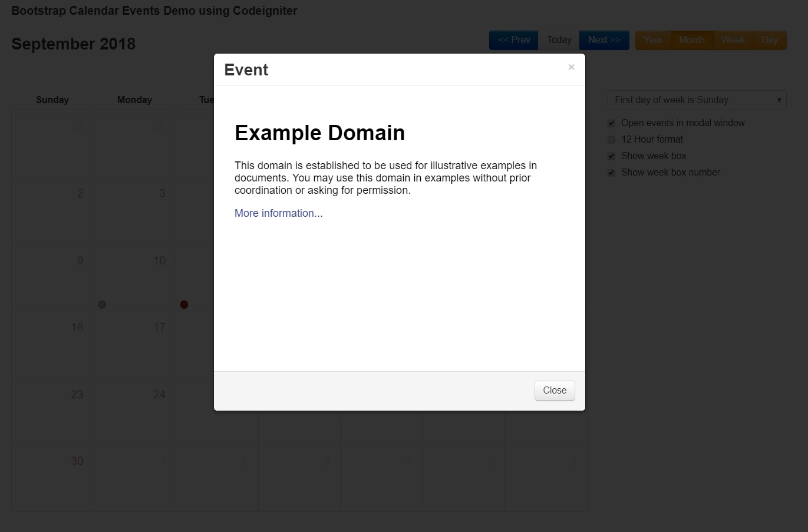
Task: Click the Example Domain heading
Action: click(x=319, y=133)
